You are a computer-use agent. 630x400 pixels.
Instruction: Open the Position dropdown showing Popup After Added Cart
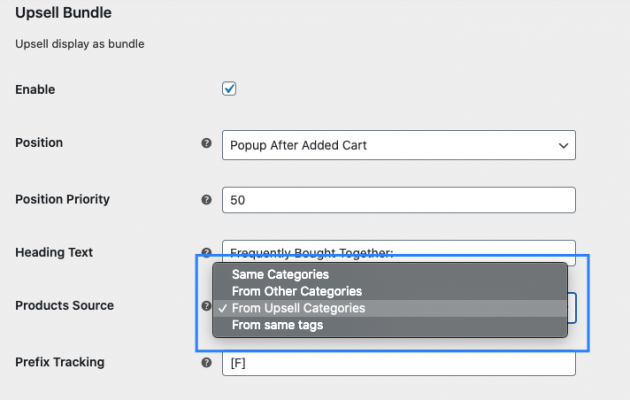398,145
